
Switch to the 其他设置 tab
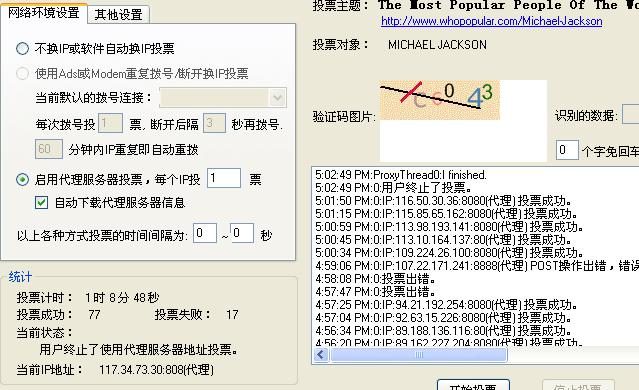coord(118,15)
